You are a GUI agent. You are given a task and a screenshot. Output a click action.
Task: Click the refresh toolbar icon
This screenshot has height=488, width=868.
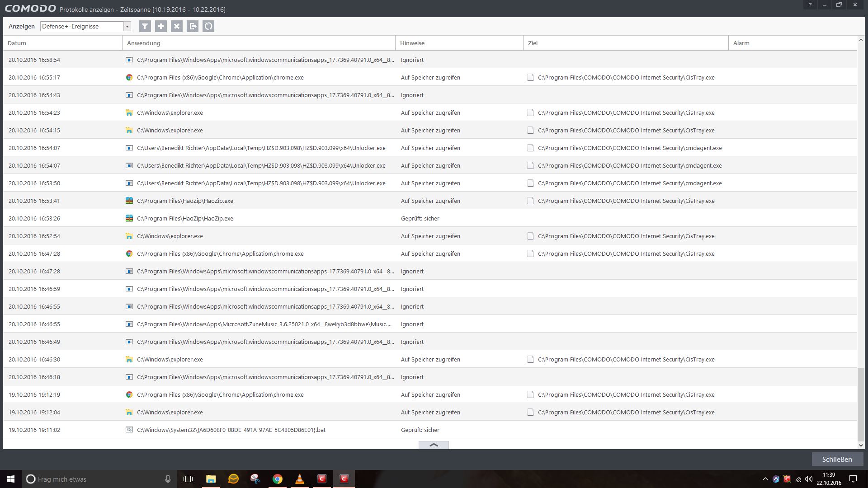coord(208,26)
